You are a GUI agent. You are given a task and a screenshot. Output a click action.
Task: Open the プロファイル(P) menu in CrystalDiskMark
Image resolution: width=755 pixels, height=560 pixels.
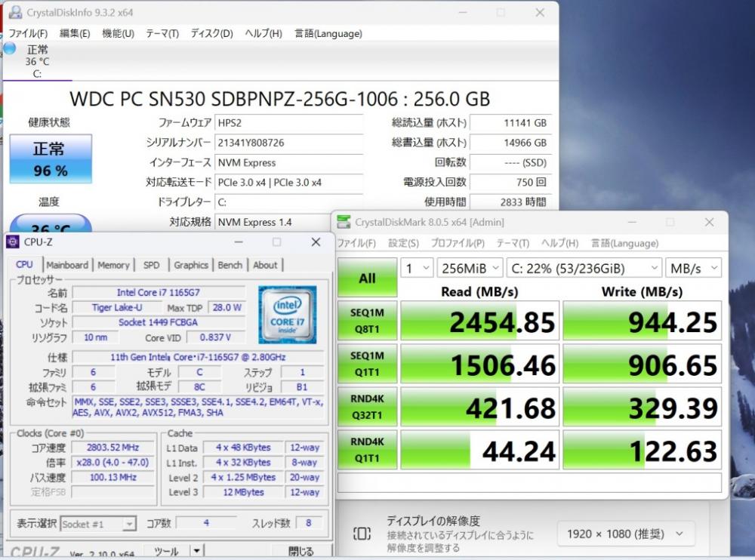coord(458,243)
